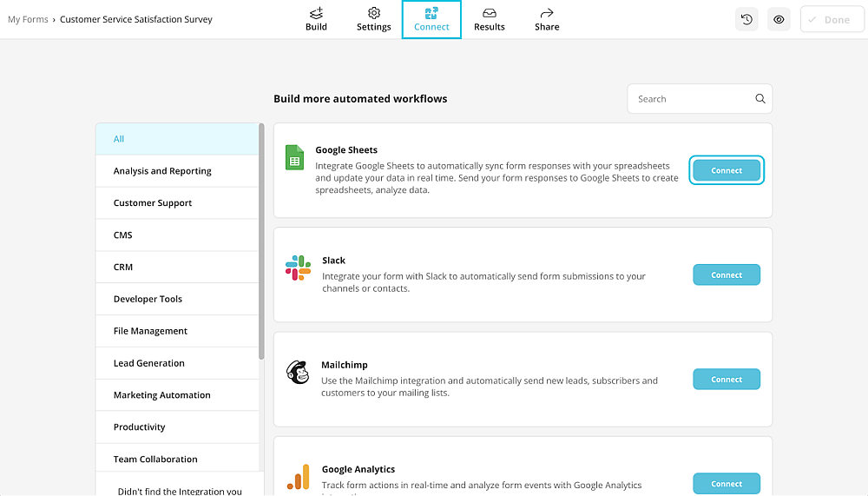Open the Settings tab
The image size is (868, 496).
click(373, 19)
